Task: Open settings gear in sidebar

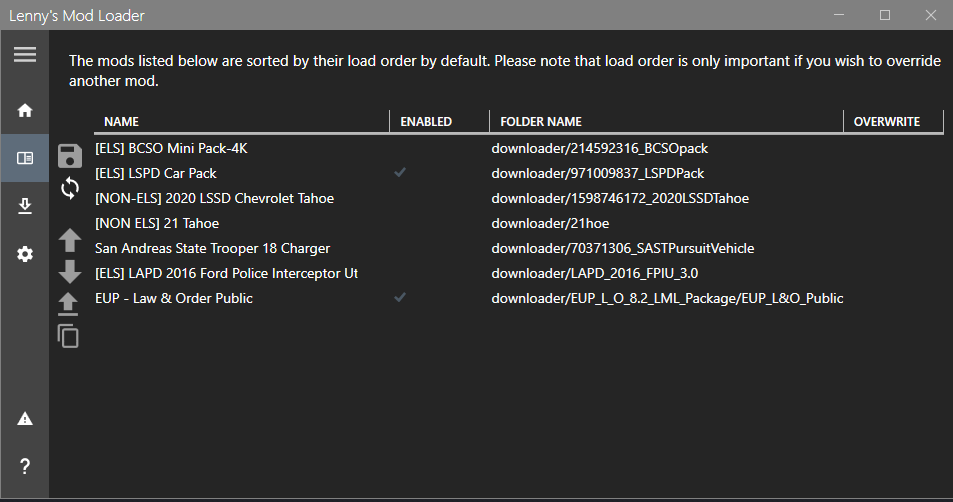Action: [x=25, y=254]
